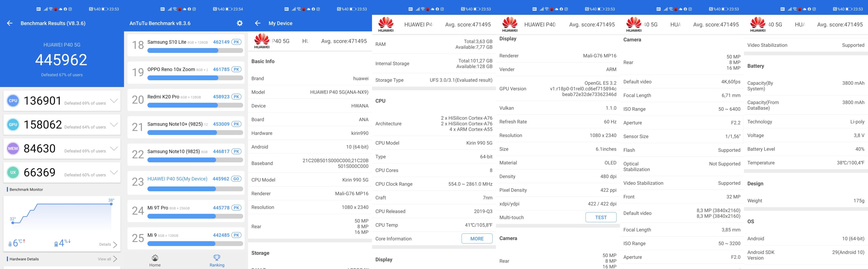PK against Mi 9T Pro
This screenshot has height=269, width=868.
click(236, 208)
